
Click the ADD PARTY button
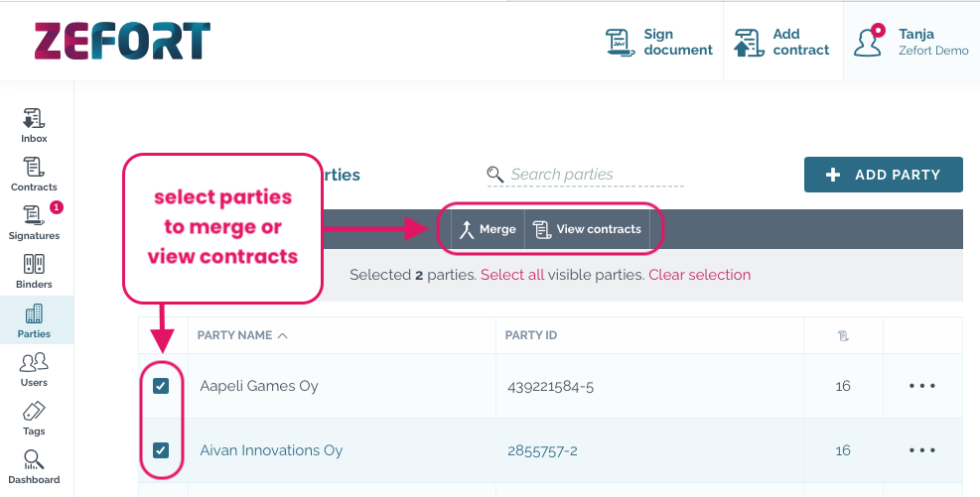pyautogui.click(x=883, y=175)
